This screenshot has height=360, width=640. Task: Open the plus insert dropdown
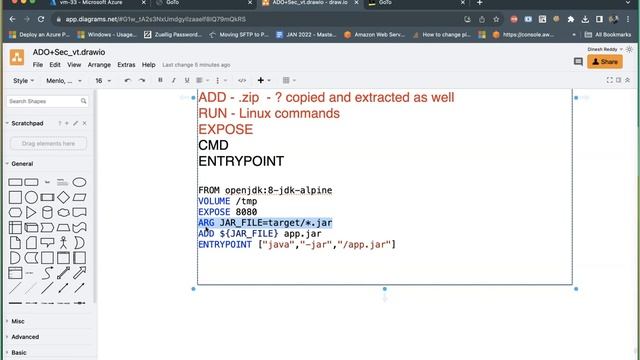coord(264,80)
